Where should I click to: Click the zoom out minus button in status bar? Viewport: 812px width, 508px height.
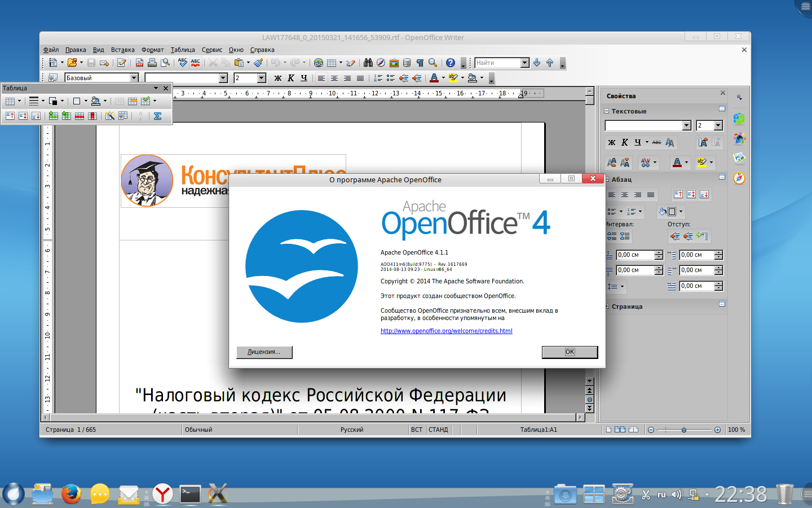coord(651,430)
